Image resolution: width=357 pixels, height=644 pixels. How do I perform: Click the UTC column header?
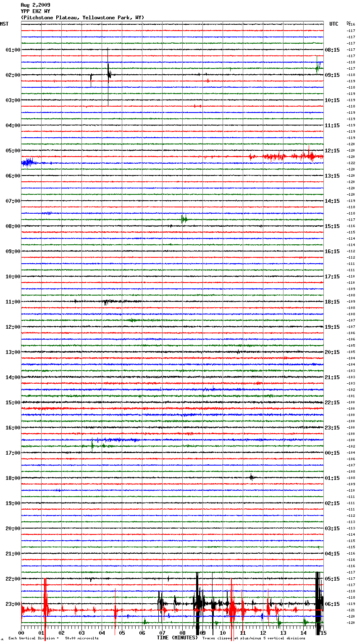pos(334,24)
